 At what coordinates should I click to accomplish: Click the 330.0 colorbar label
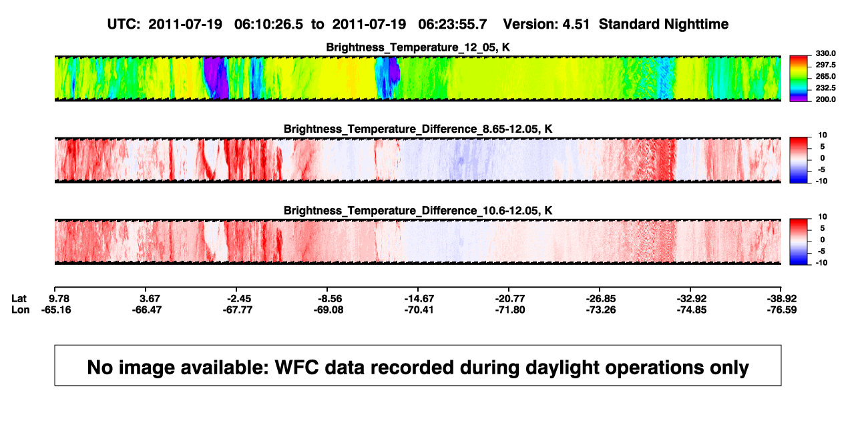point(825,53)
